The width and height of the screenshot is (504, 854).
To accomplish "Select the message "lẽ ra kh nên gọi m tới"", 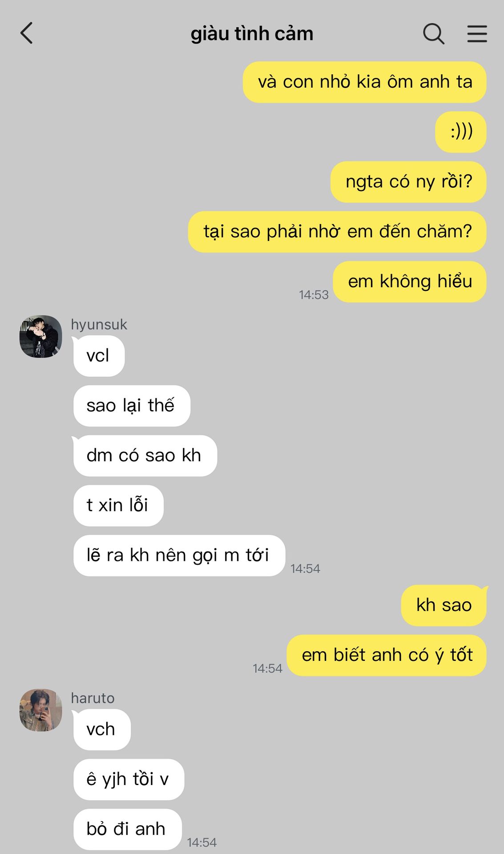I will pyautogui.click(x=179, y=555).
